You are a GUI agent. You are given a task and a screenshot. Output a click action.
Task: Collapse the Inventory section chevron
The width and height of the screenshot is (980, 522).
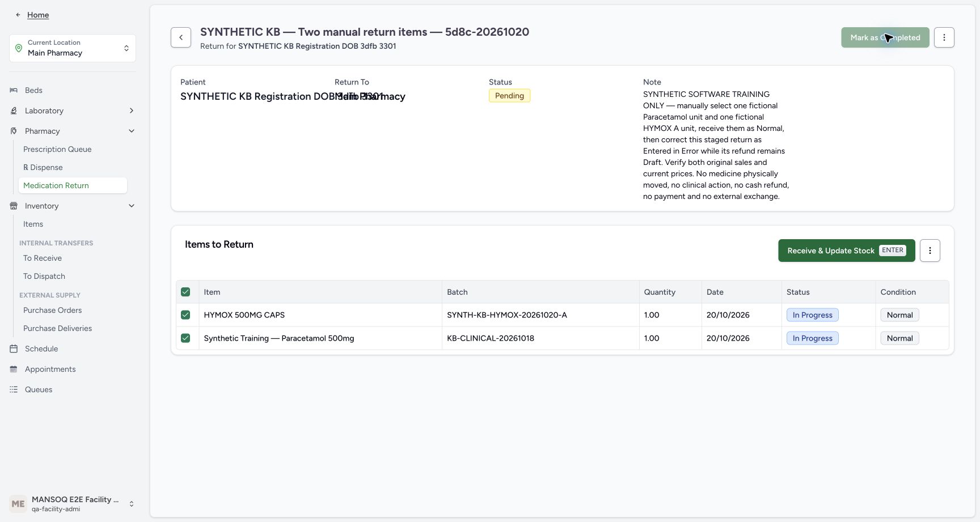pos(132,206)
